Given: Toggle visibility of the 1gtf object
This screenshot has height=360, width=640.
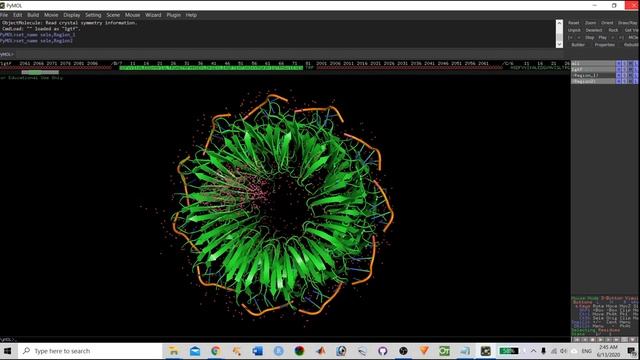Looking at the screenshot, I should pyautogui.click(x=593, y=69).
